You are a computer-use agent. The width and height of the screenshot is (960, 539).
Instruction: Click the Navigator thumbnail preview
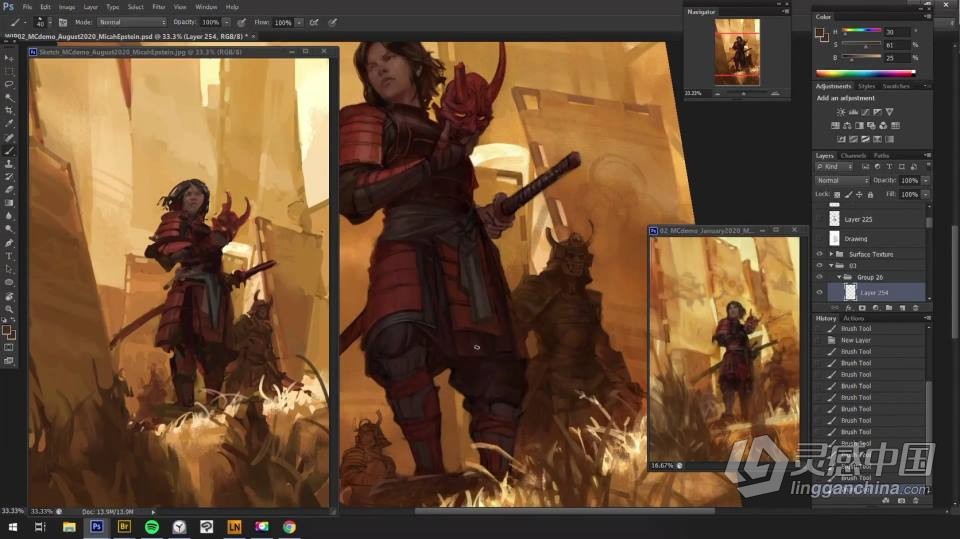tap(737, 52)
